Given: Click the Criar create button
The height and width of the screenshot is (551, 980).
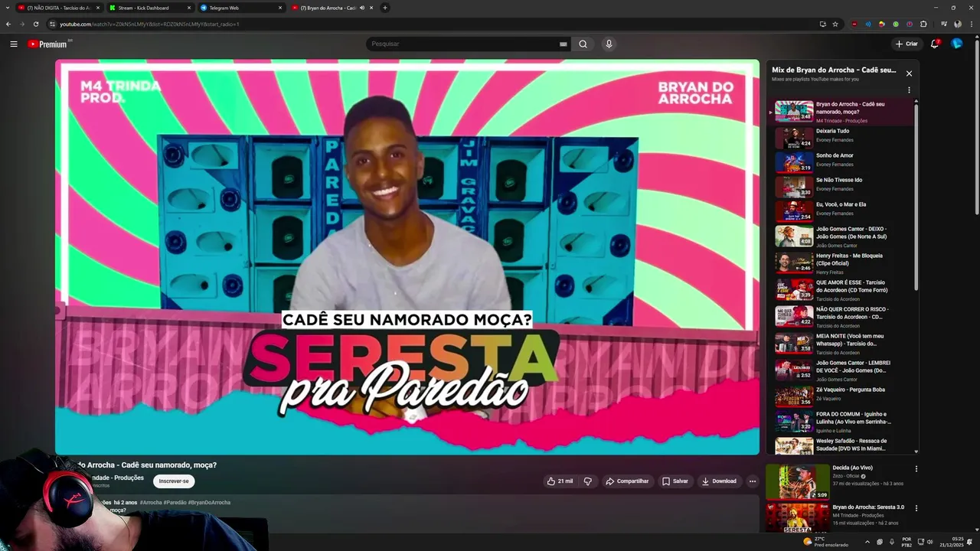Looking at the screenshot, I should (x=906, y=44).
